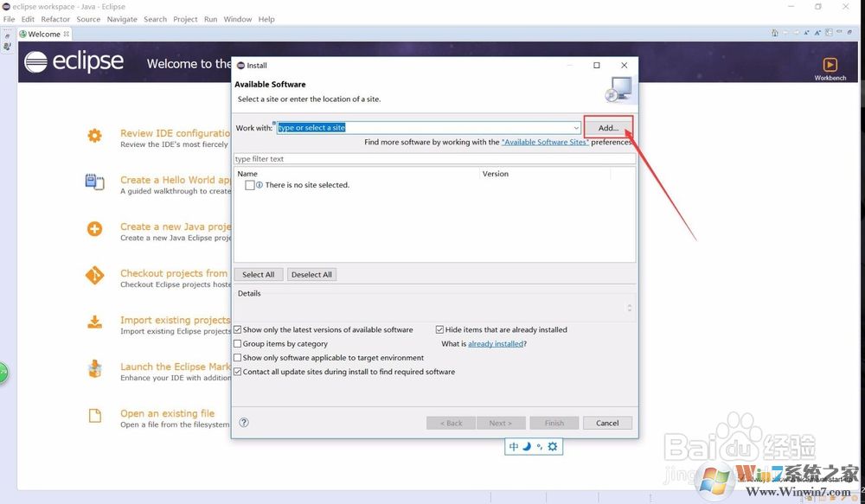
Task: Click the eclipse logo in the Welcome banner
Action: pos(74,61)
